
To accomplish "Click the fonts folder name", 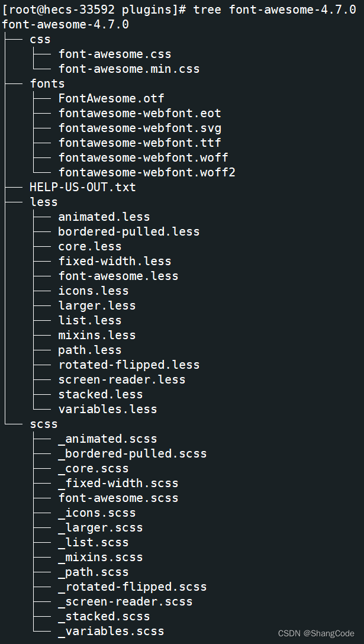I will tap(47, 83).
